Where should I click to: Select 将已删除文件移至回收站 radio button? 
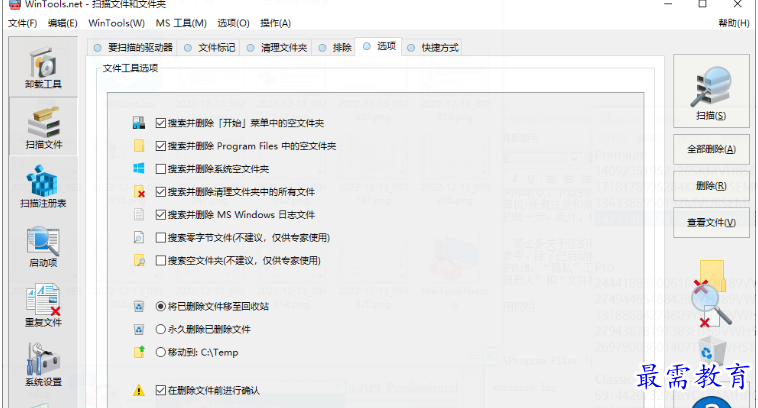pyautogui.click(x=160, y=306)
